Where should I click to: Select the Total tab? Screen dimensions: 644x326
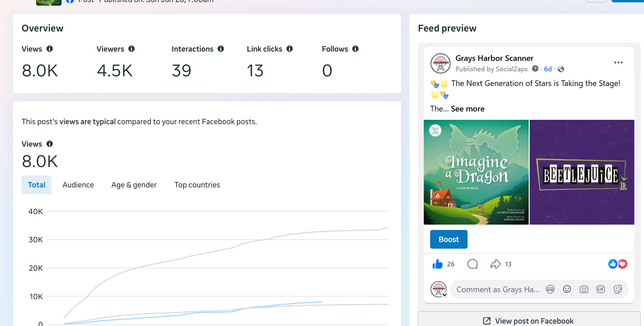pyautogui.click(x=36, y=185)
